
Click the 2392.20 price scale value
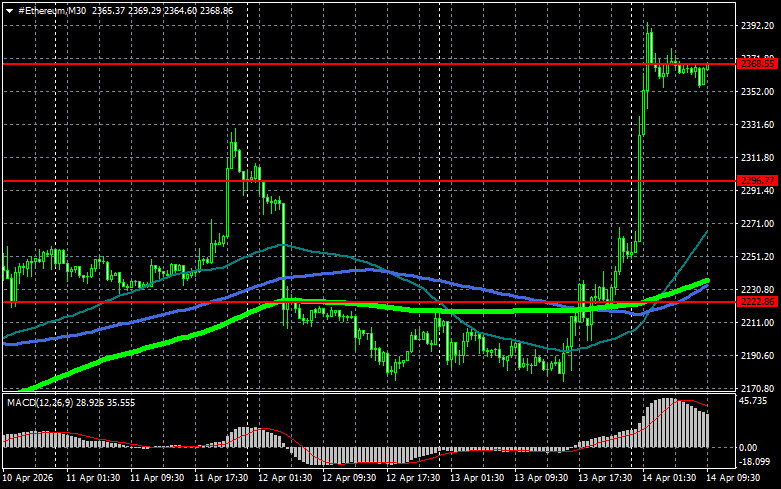[x=757, y=26]
